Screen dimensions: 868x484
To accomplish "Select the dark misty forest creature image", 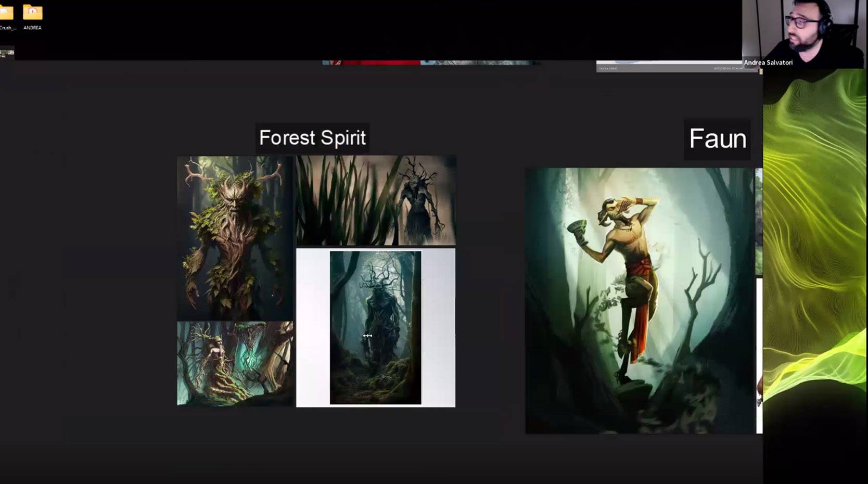I will point(375,327).
